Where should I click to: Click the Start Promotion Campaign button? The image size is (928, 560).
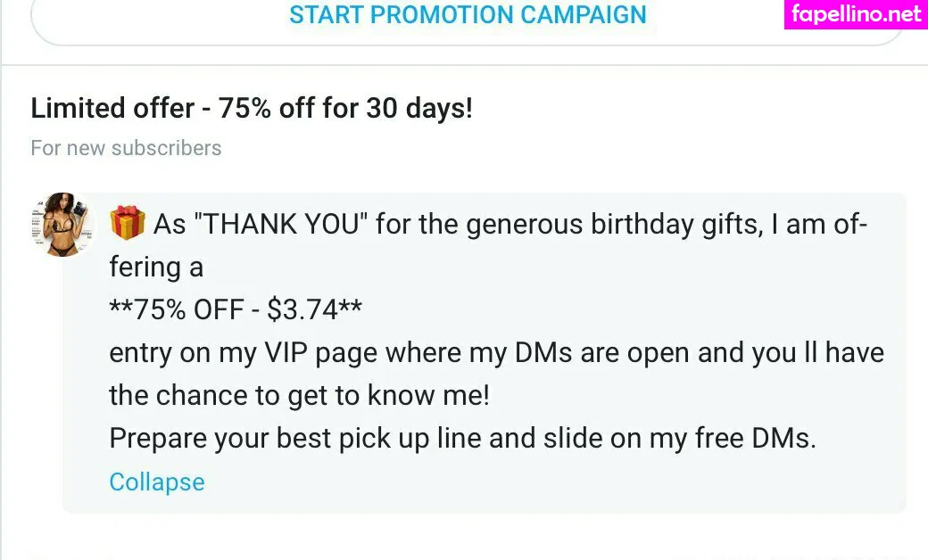click(x=468, y=16)
